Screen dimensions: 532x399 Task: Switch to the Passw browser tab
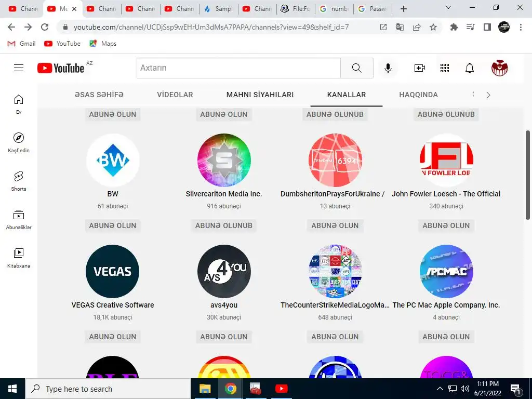pyautogui.click(x=373, y=9)
